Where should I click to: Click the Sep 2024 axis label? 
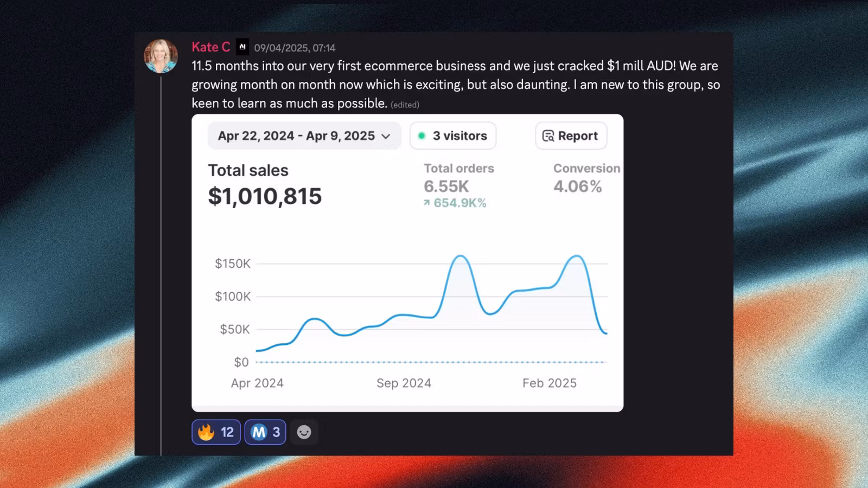[404, 383]
